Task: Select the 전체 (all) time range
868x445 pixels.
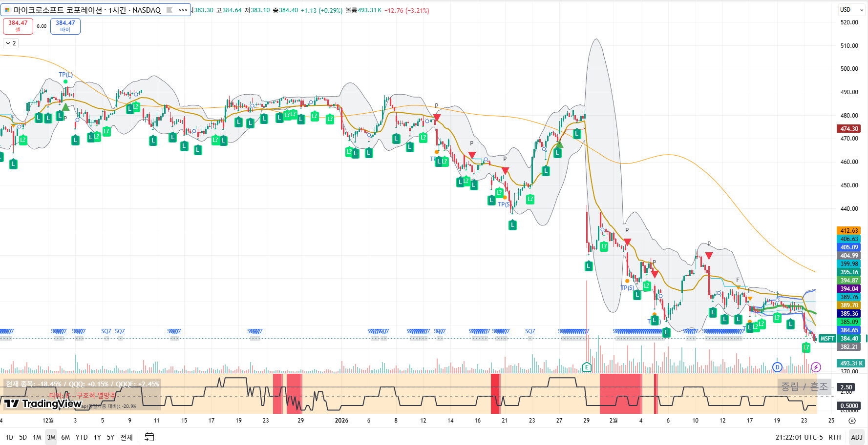Action: (x=127, y=437)
